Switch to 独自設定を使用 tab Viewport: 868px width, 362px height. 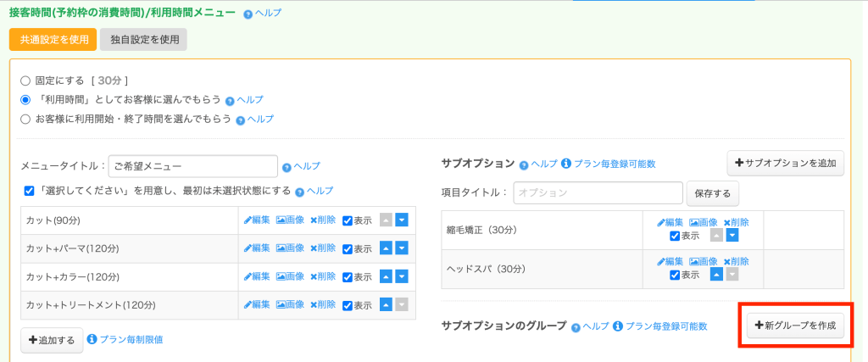tap(142, 39)
